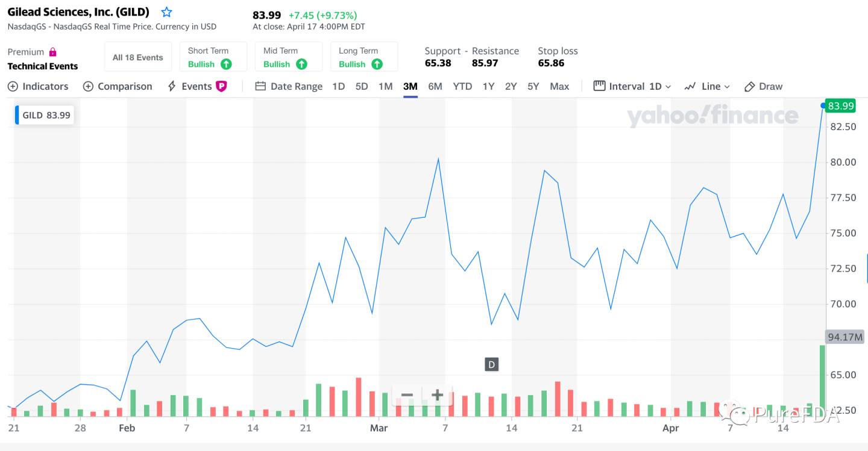868x451 pixels.
Task: Open the Short Term Bullish card
Action: pos(213,57)
